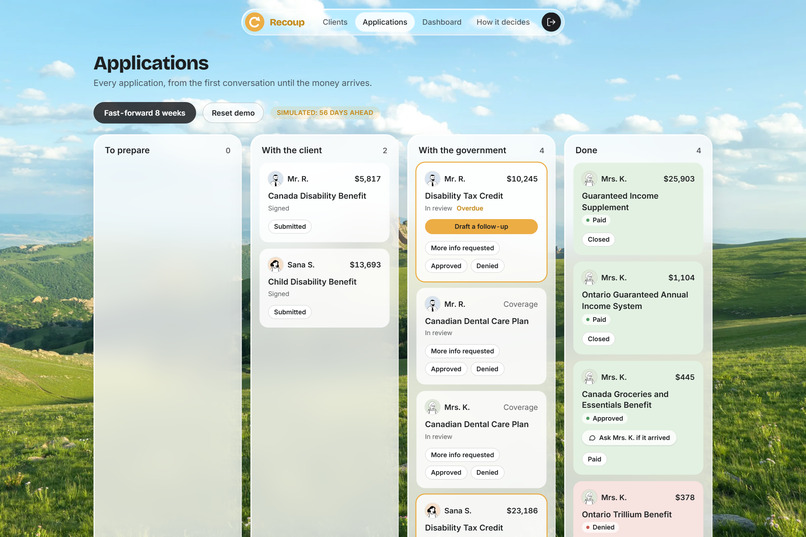This screenshot has height=537, width=806.
Task: Click Ask Mrs. K. if it arrived
Action: pos(629,438)
